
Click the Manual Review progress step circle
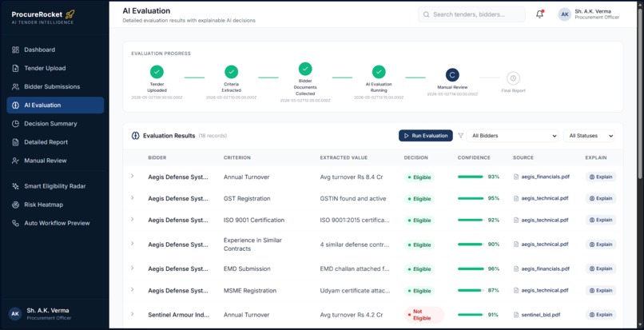(452, 75)
